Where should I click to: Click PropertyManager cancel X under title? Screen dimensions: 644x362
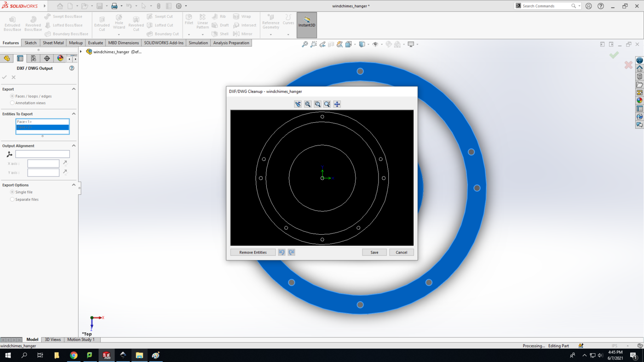tap(14, 77)
